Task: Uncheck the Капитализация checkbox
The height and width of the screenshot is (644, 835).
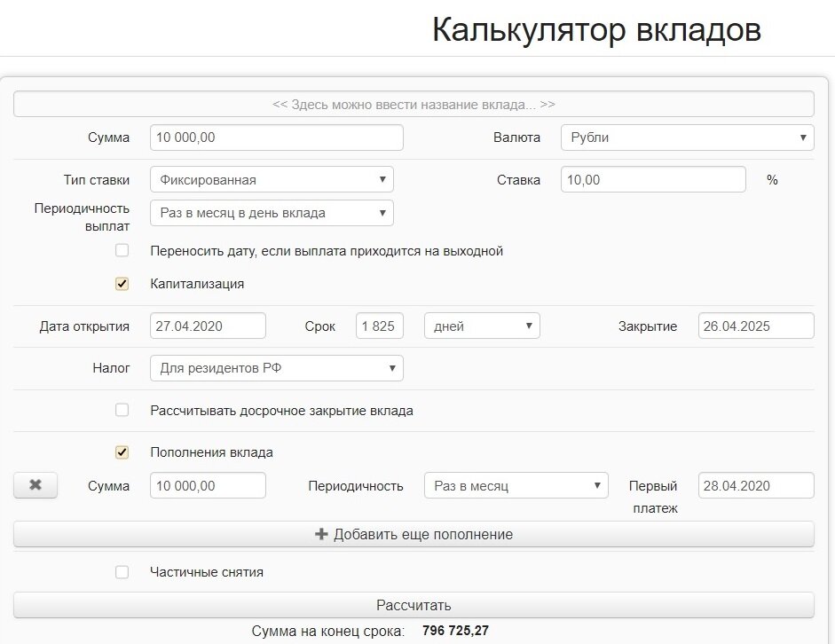Action: pos(122,284)
